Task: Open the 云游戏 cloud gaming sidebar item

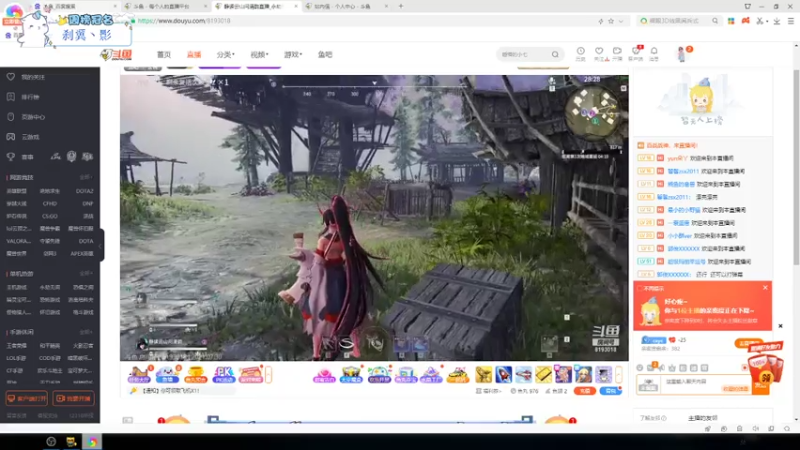Action: point(23,137)
